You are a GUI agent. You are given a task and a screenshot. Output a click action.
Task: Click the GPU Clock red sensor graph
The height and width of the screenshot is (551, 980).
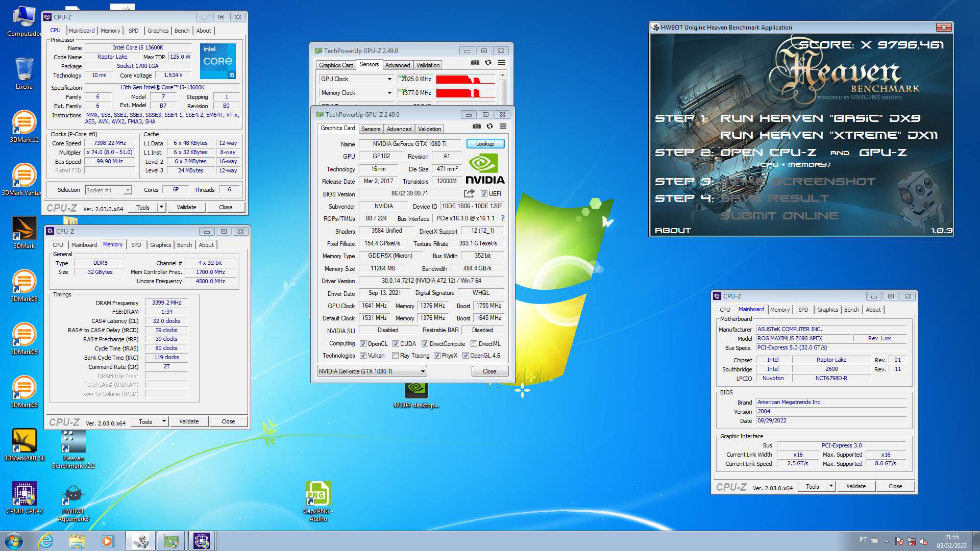point(465,79)
